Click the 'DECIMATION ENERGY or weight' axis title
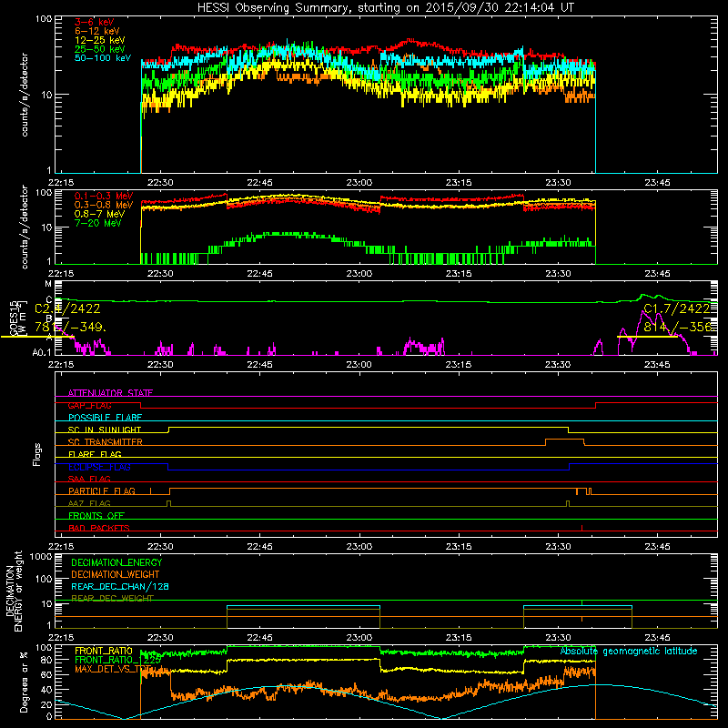Image resolution: width=728 pixels, height=728 pixels. click(14, 591)
